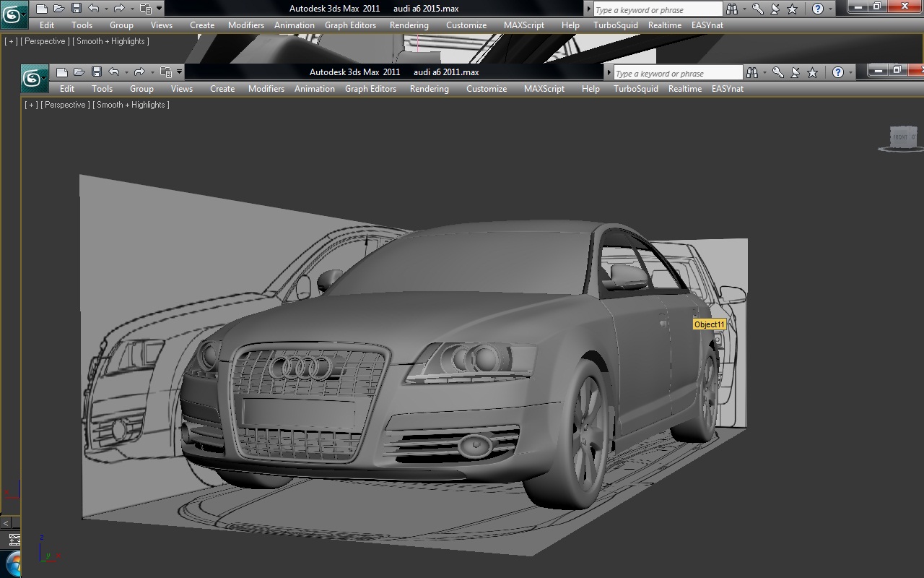Image resolution: width=924 pixels, height=578 pixels.
Task: Expand InfoCenter arrow left of 2015 search field
Action: tap(589, 9)
